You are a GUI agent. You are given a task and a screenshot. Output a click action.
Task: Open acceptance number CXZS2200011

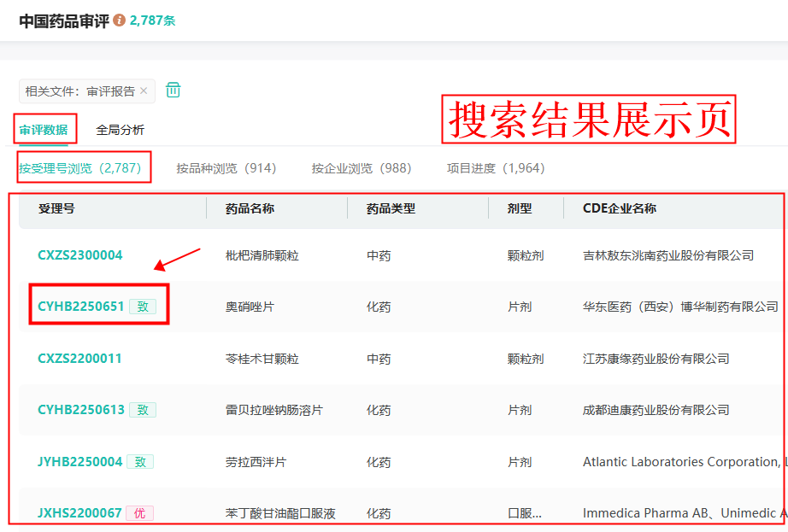click(79, 359)
